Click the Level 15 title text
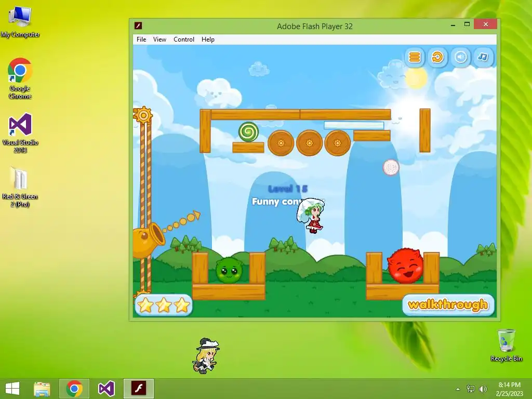The height and width of the screenshot is (399, 532). pos(288,189)
